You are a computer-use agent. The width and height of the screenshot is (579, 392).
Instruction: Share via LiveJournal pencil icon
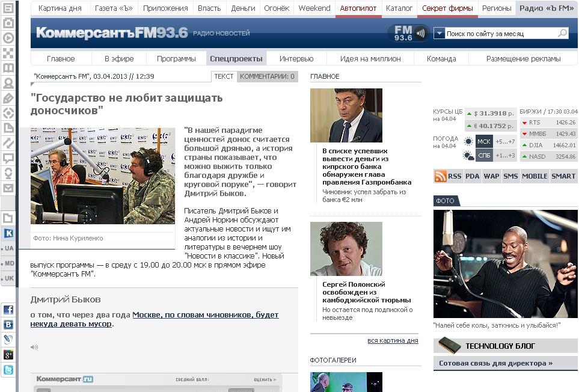(8, 340)
